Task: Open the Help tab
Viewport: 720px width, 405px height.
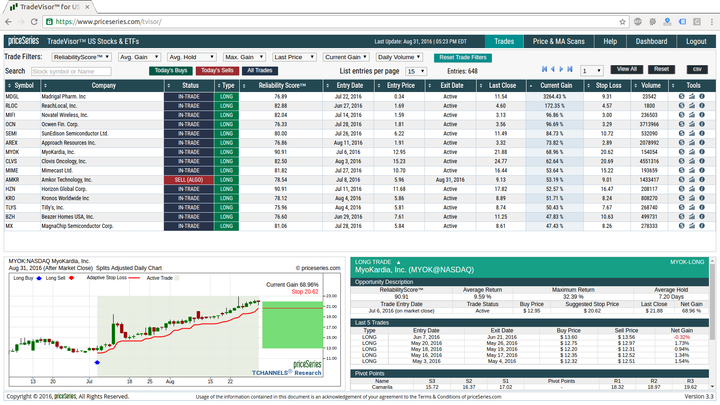Action: (x=610, y=41)
